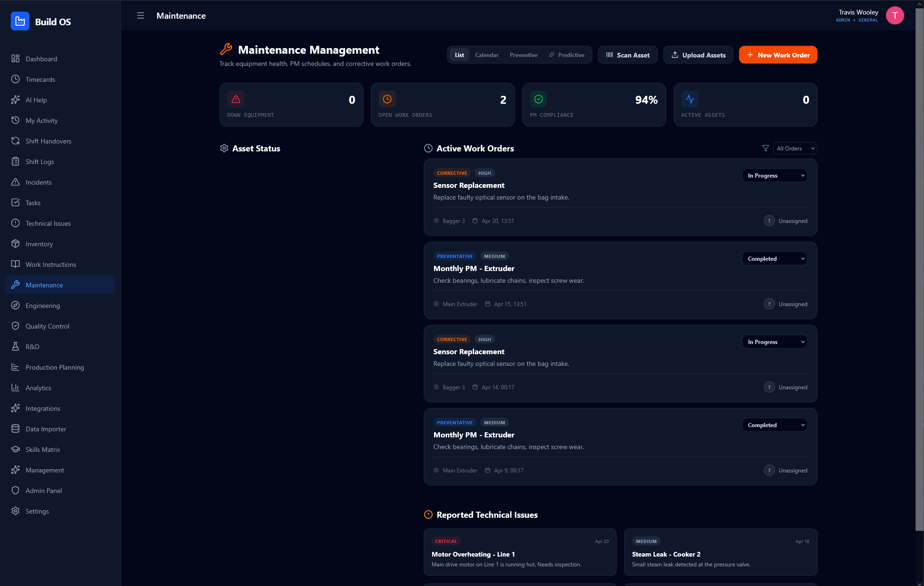Open Timecards clock icon in sidebar

(x=15, y=79)
